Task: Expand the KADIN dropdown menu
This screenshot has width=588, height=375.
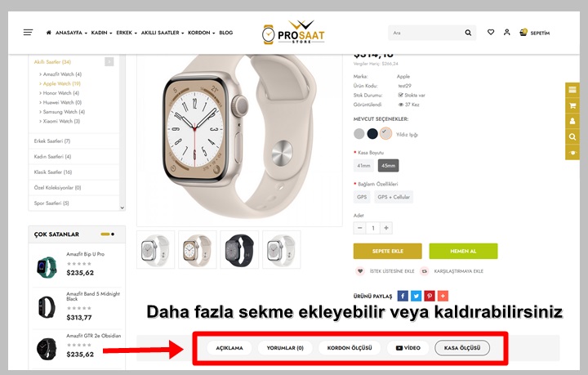Action: point(101,33)
